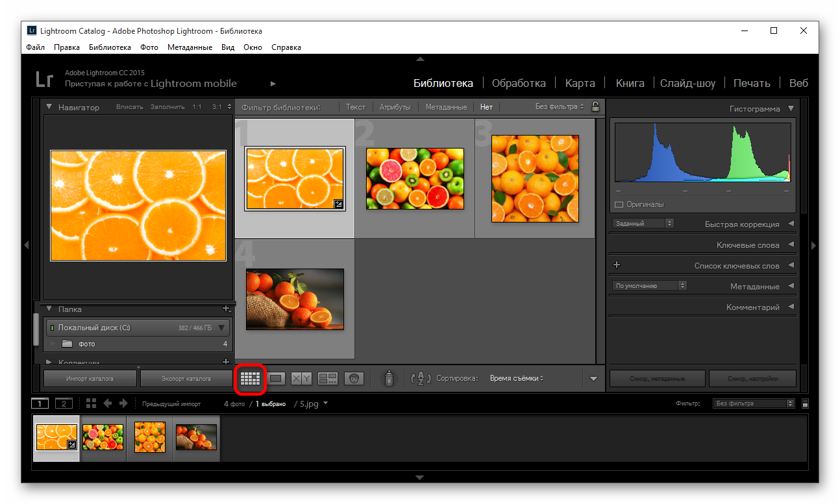Select main window display button 1
Image resolution: width=840 pixels, height=504 pixels.
click(40, 403)
